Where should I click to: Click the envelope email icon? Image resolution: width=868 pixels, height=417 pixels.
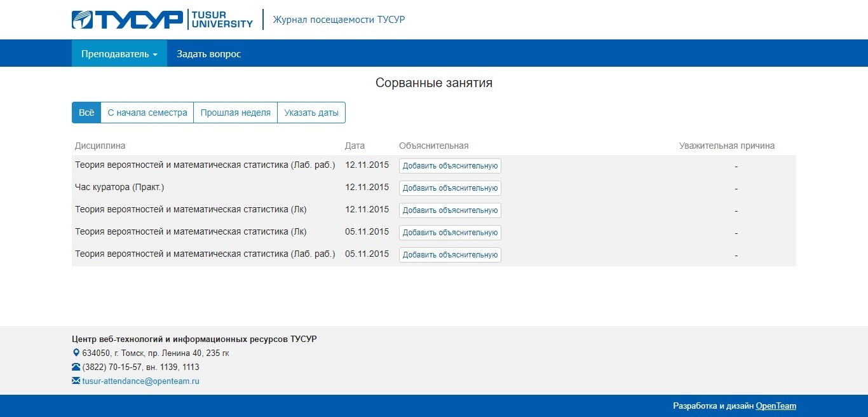point(76,381)
